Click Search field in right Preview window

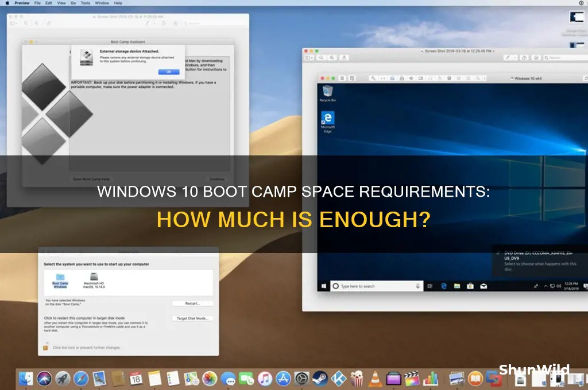(565, 58)
